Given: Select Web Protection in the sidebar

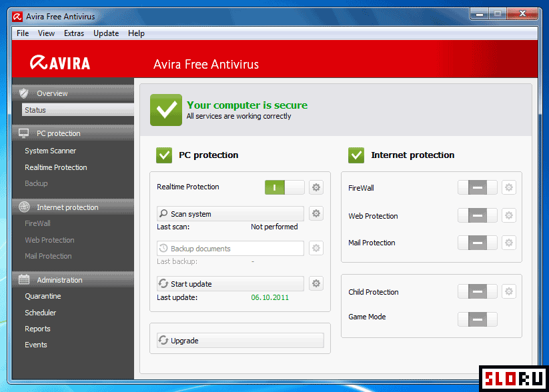Looking at the screenshot, I should [49, 240].
